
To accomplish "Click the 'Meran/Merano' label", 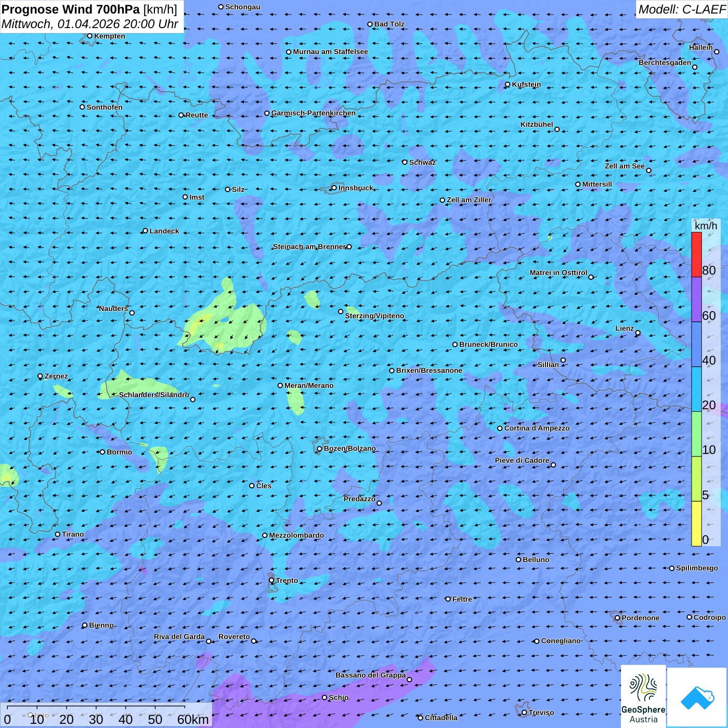I will [309, 385].
